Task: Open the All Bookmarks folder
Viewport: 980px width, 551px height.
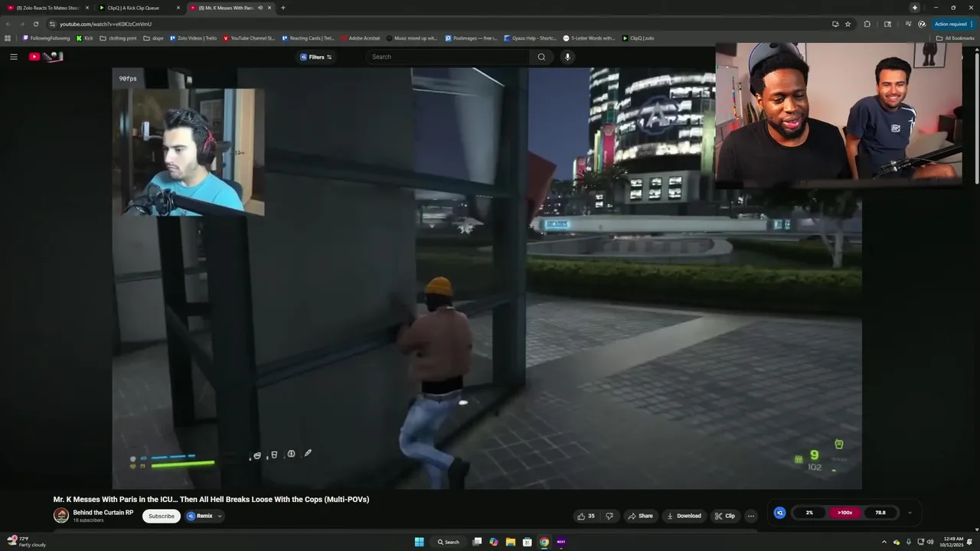Action: click(955, 37)
